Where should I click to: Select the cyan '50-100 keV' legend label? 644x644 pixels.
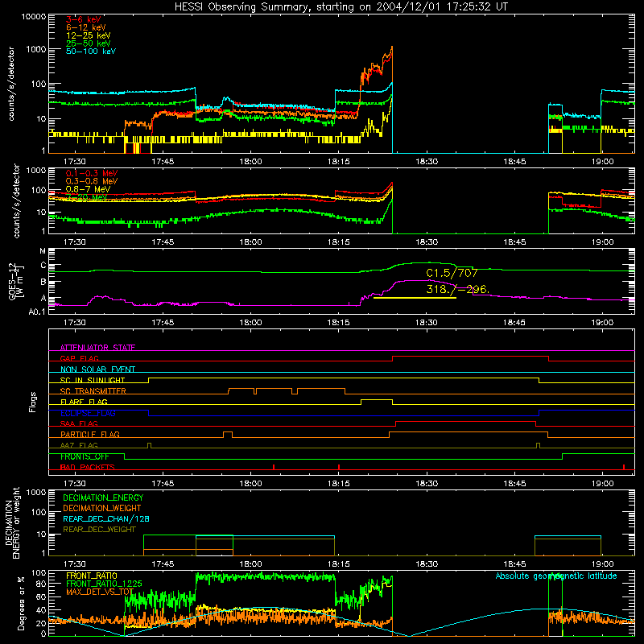pos(91,52)
